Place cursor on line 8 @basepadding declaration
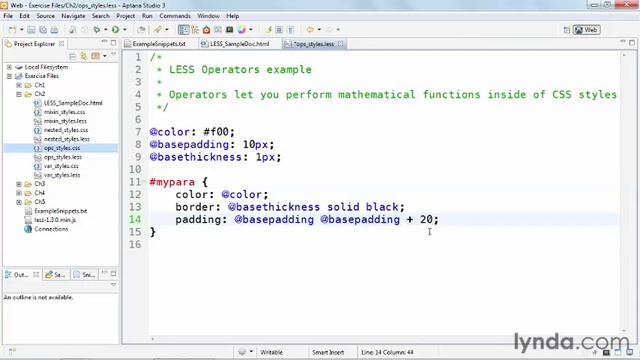The image size is (640, 360). [x=212, y=144]
